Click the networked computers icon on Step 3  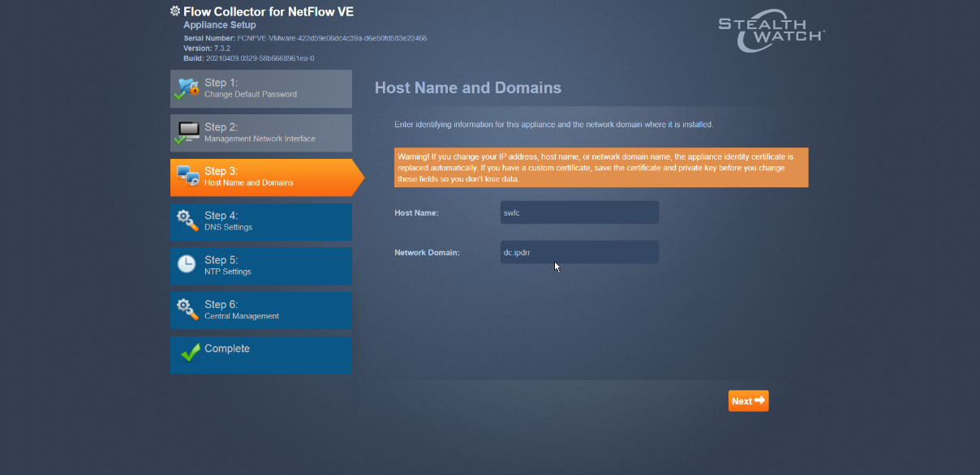click(x=187, y=173)
